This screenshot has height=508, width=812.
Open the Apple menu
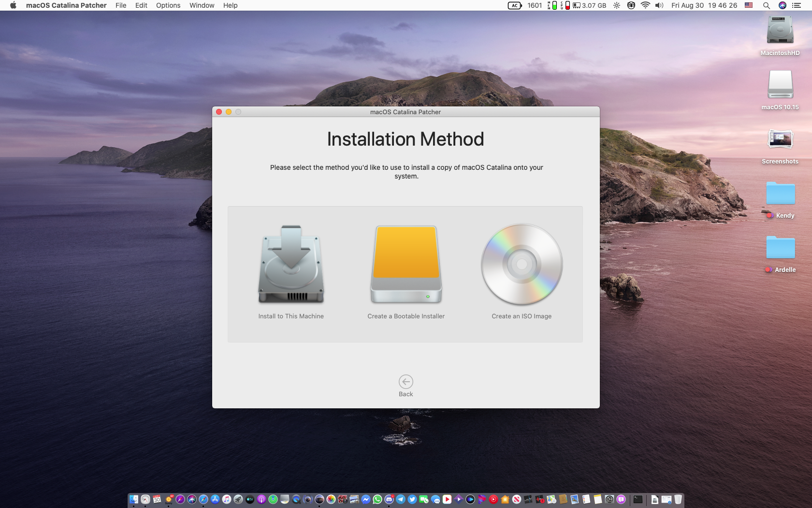click(13, 5)
